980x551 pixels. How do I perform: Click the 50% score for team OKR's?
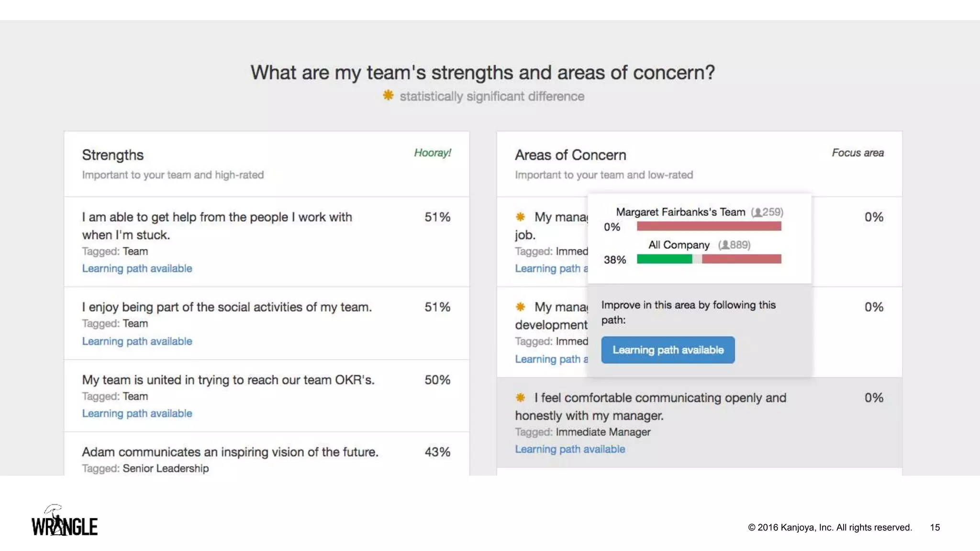(437, 380)
